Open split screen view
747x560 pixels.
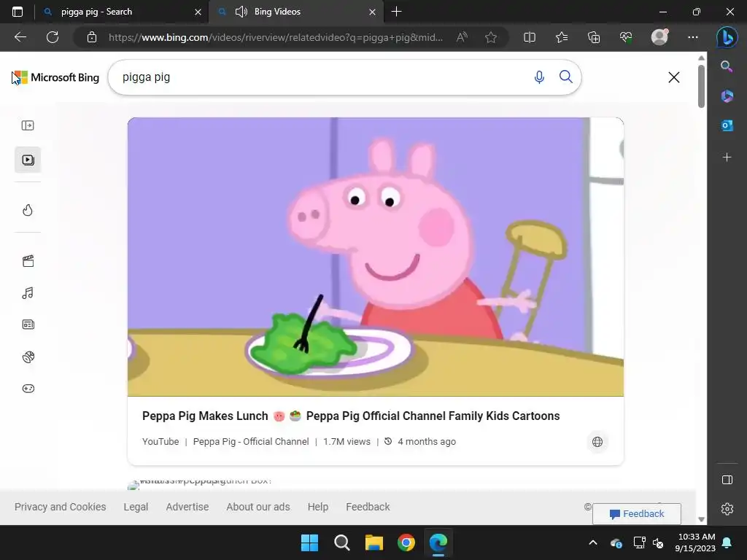click(x=530, y=37)
